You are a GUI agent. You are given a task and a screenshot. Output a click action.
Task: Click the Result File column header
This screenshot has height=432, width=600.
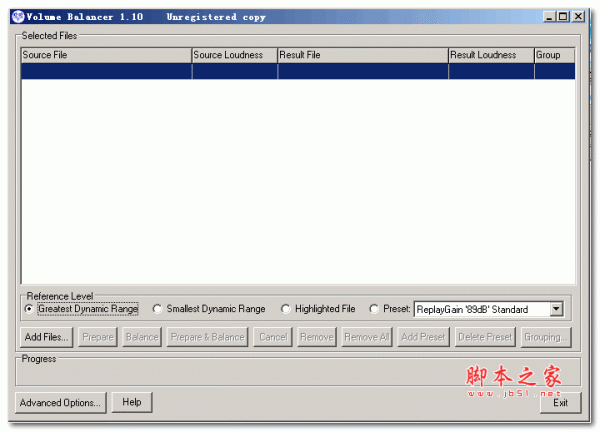tap(363, 55)
